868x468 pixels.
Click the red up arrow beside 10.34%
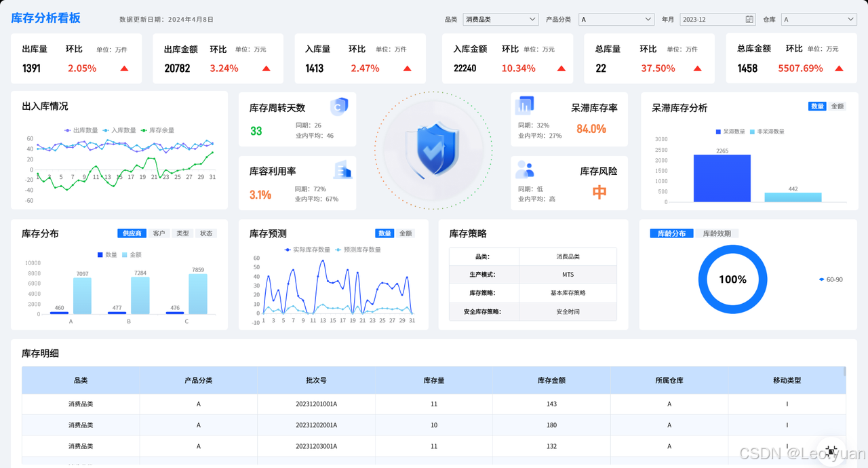[561, 69]
